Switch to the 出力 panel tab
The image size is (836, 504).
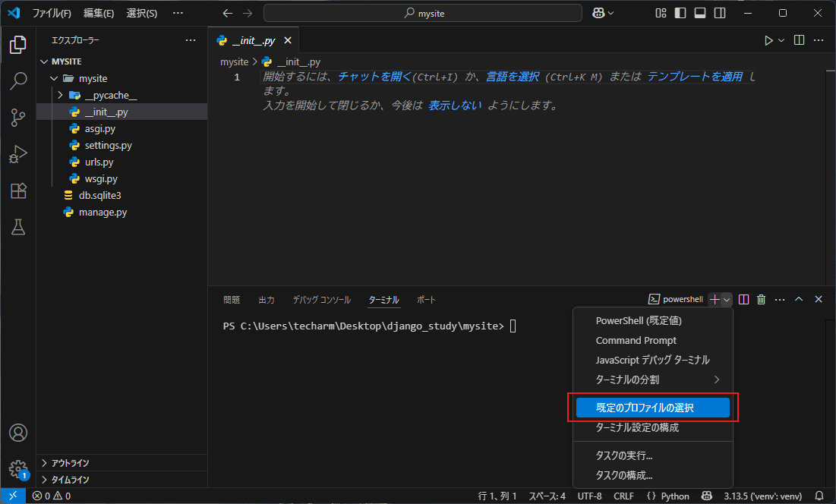pos(267,300)
